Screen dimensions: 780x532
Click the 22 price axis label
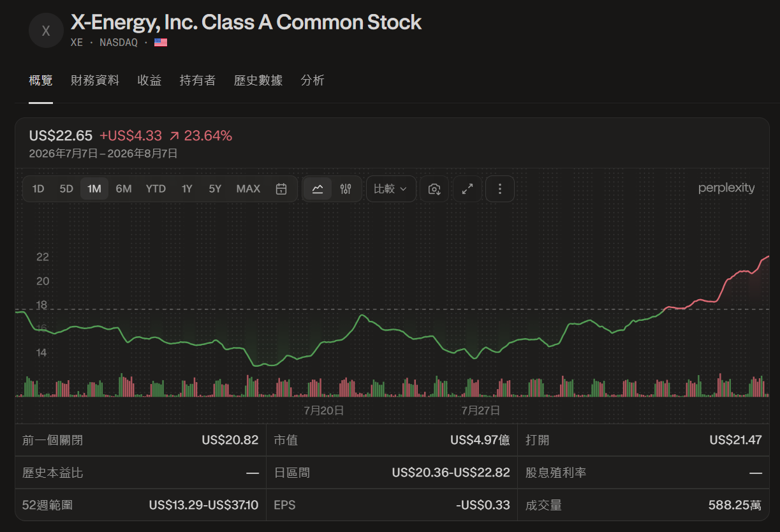(x=43, y=257)
